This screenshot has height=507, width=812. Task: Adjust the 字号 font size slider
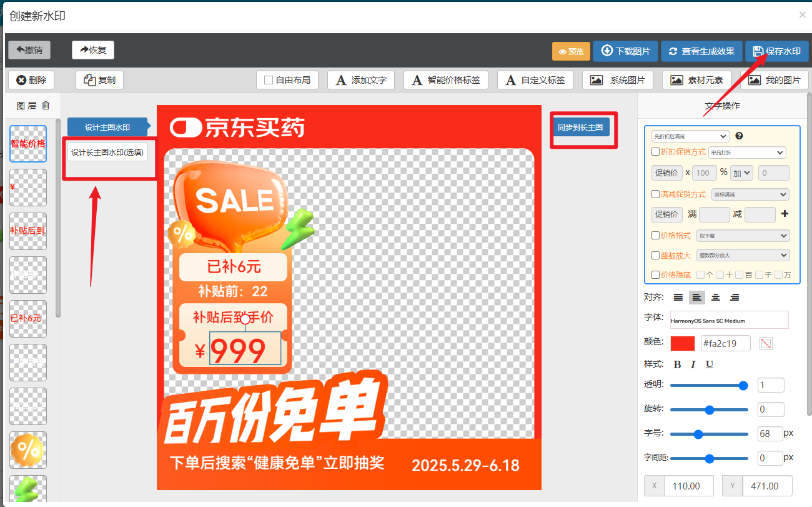click(709, 434)
